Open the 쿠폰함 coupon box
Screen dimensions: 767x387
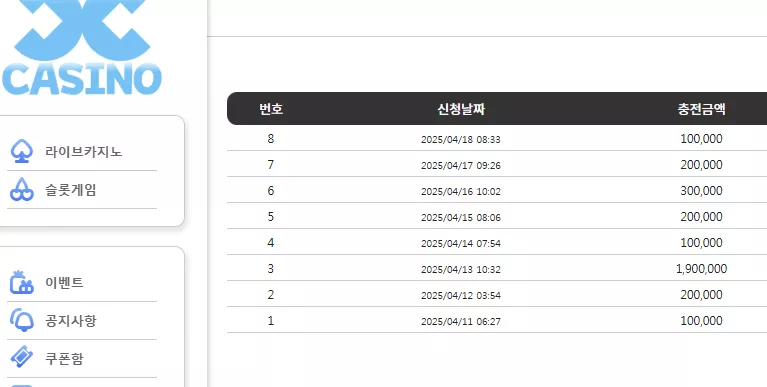pos(82,358)
